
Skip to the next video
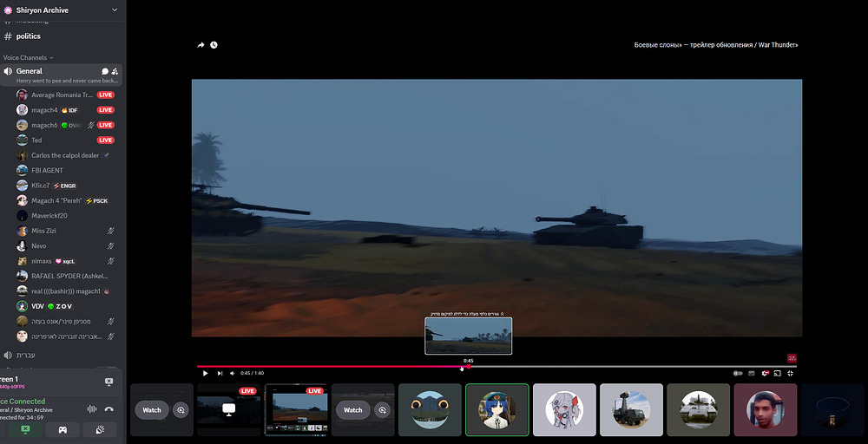(220, 373)
